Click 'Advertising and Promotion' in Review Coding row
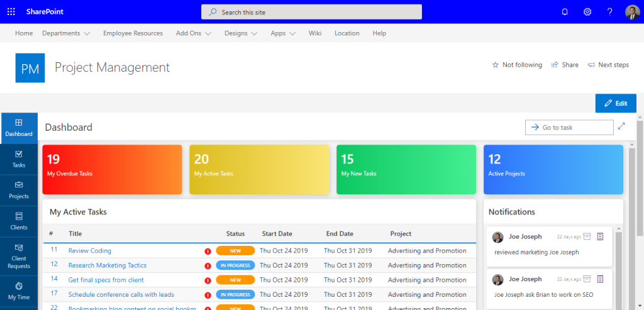 tap(427, 250)
